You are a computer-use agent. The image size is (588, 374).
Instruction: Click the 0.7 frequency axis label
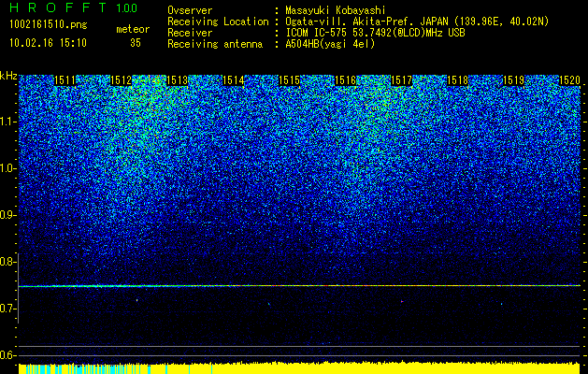pos(7,309)
